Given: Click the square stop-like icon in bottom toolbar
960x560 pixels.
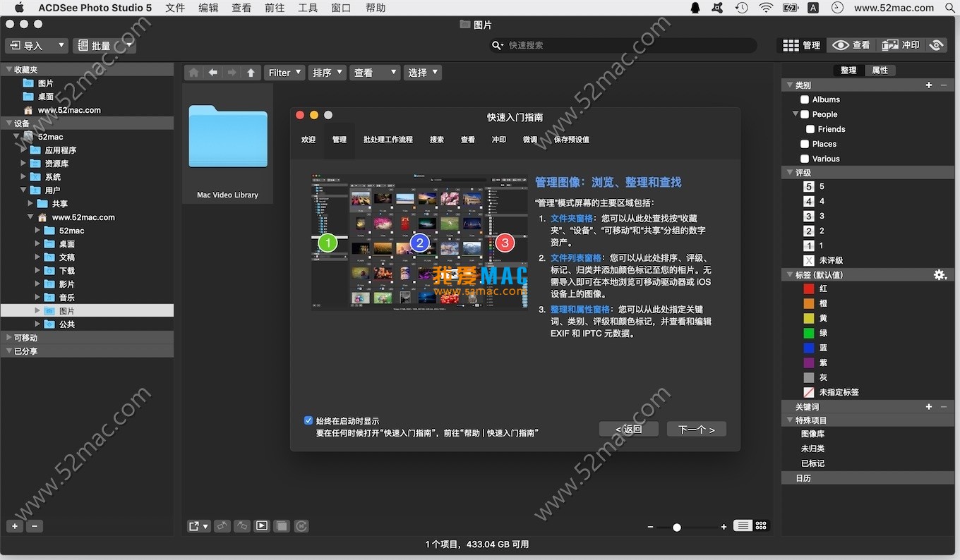Looking at the screenshot, I should 282,526.
